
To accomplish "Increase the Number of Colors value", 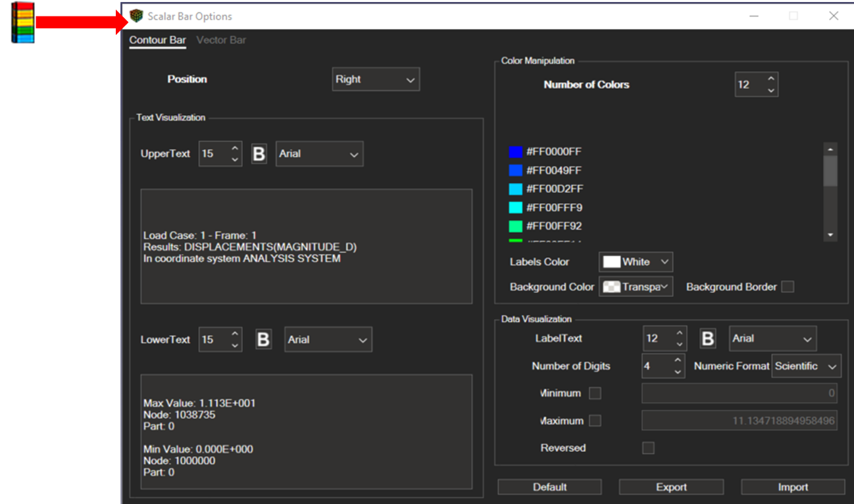I will click(x=771, y=79).
